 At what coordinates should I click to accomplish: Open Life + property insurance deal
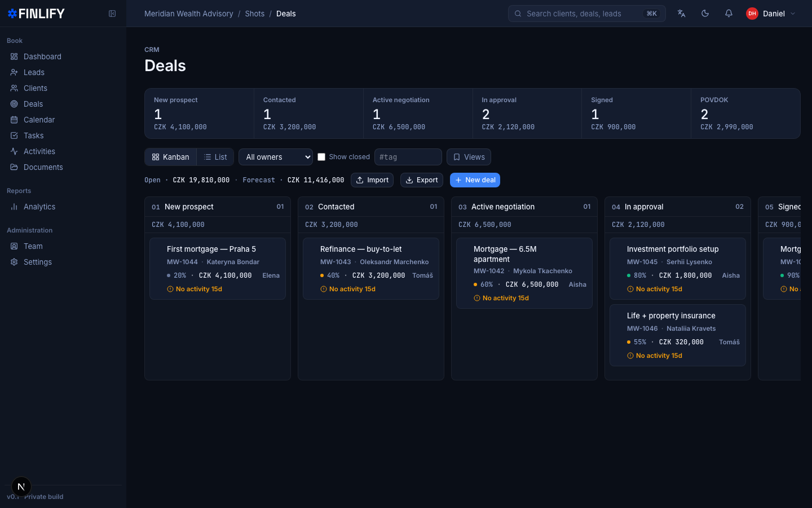click(x=678, y=335)
